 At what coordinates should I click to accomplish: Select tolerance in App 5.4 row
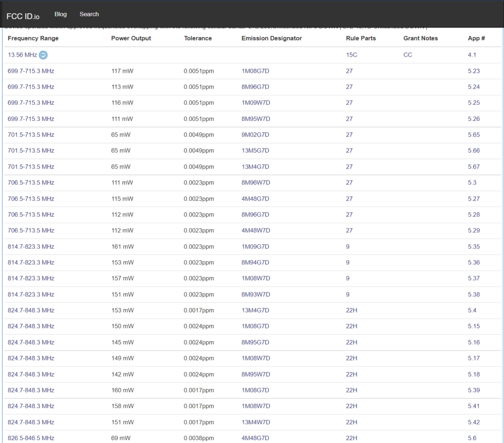(x=199, y=310)
